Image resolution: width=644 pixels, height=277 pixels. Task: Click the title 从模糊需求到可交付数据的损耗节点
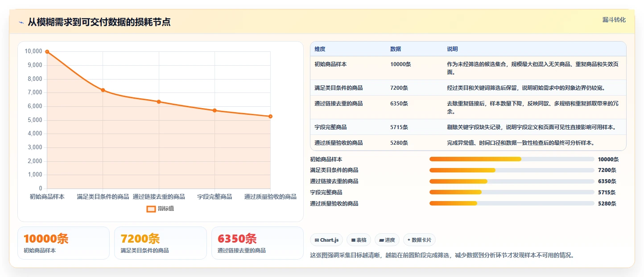click(x=99, y=22)
